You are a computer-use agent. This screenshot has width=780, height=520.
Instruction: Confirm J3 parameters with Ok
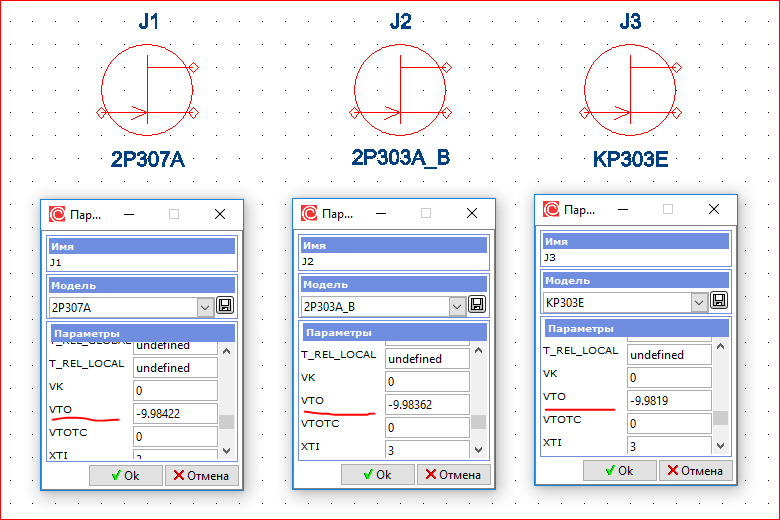point(620,471)
